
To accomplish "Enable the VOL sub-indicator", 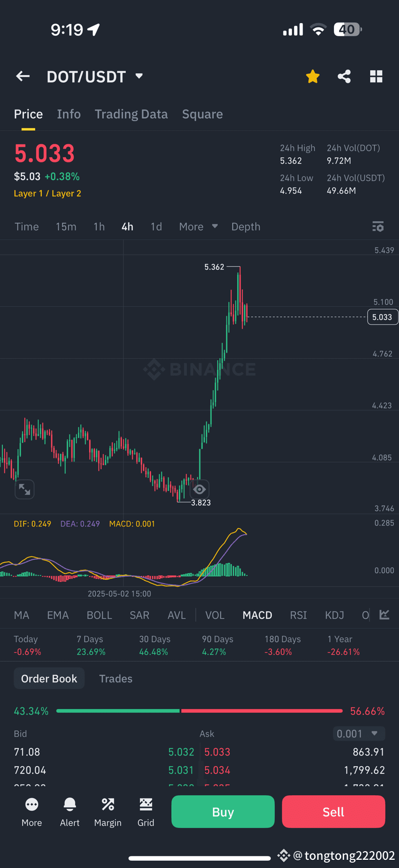I will [215, 615].
